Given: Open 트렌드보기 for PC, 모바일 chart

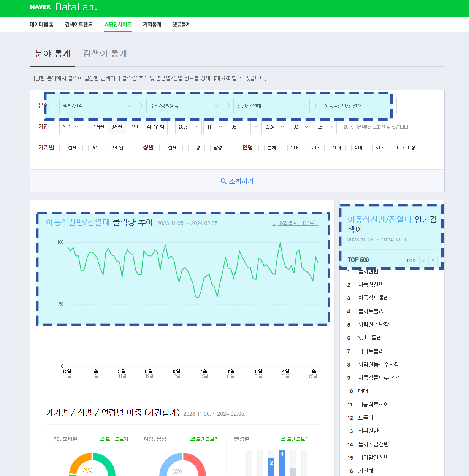Looking at the screenshot, I should [114, 439].
